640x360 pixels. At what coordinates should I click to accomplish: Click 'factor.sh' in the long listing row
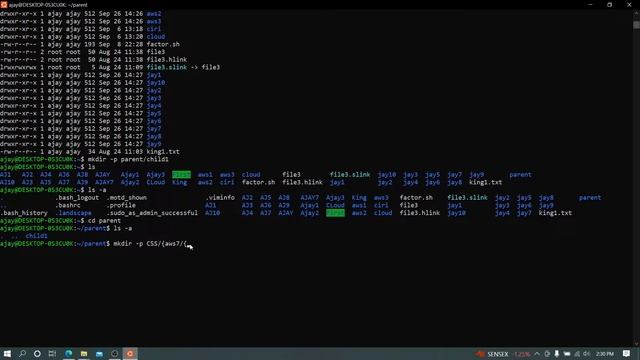click(x=163, y=44)
